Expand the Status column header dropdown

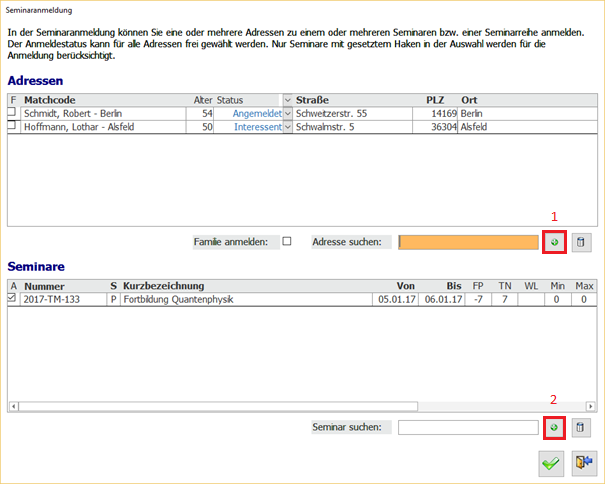(x=288, y=100)
